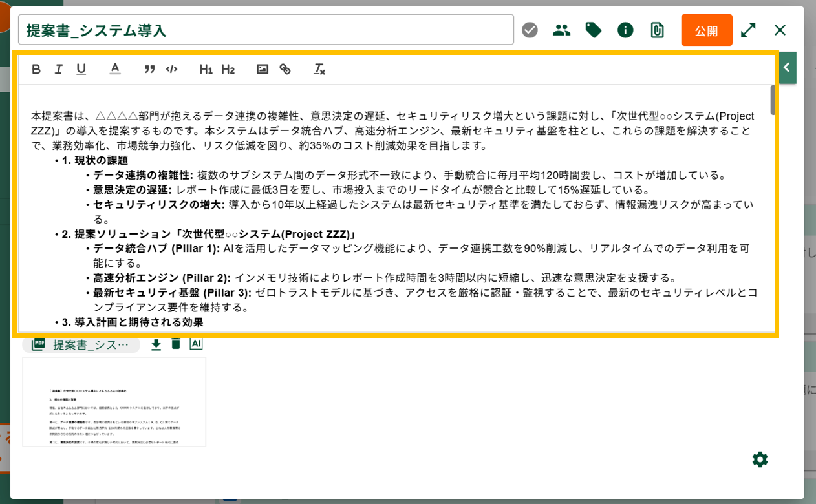The height and width of the screenshot is (504, 816).
Task: Apply Heading 2 style
Action: (228, 69)
